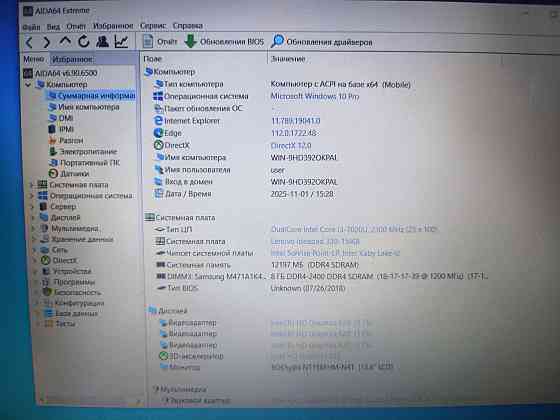The height and width of the screenshot is (420, 560).
Task: Open the Файл menu
Action: tap(31, 27)
